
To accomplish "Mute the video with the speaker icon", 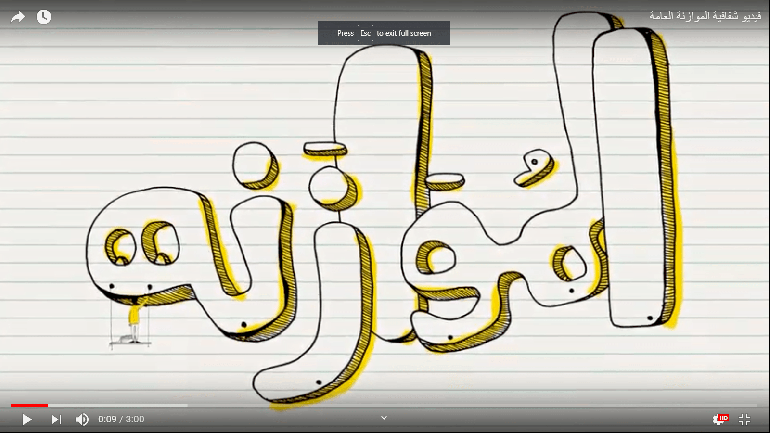I will pos(82,419).
